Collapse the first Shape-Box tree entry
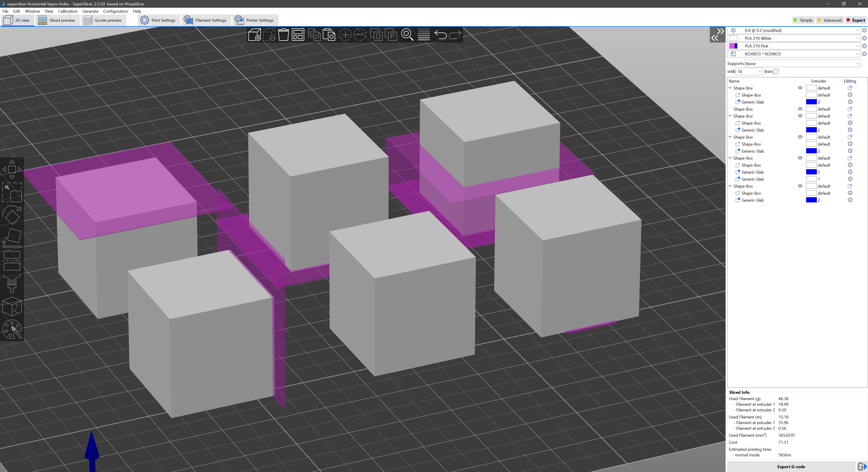Viewport: 868px width, 472px height. (x=730, y=88)
